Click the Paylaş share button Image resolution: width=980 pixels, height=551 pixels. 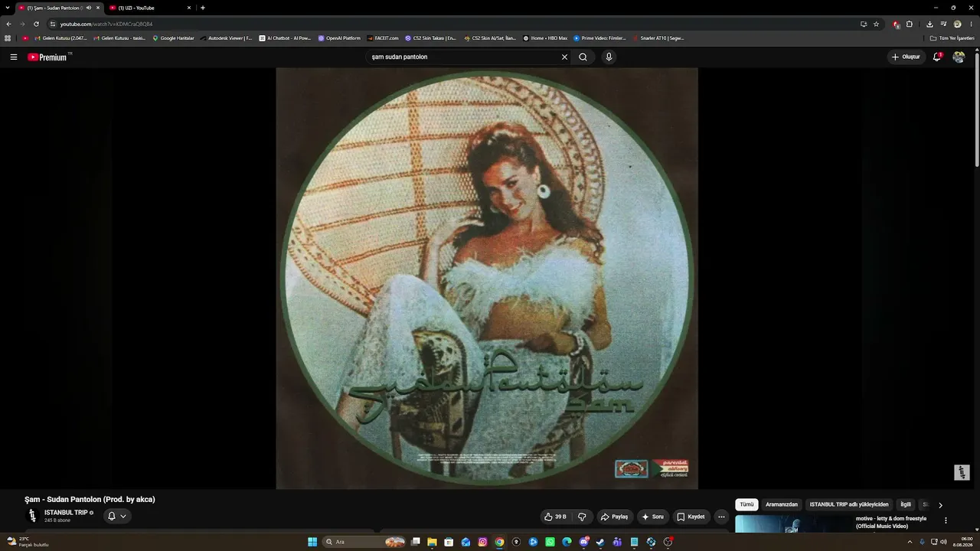(614, 517)
